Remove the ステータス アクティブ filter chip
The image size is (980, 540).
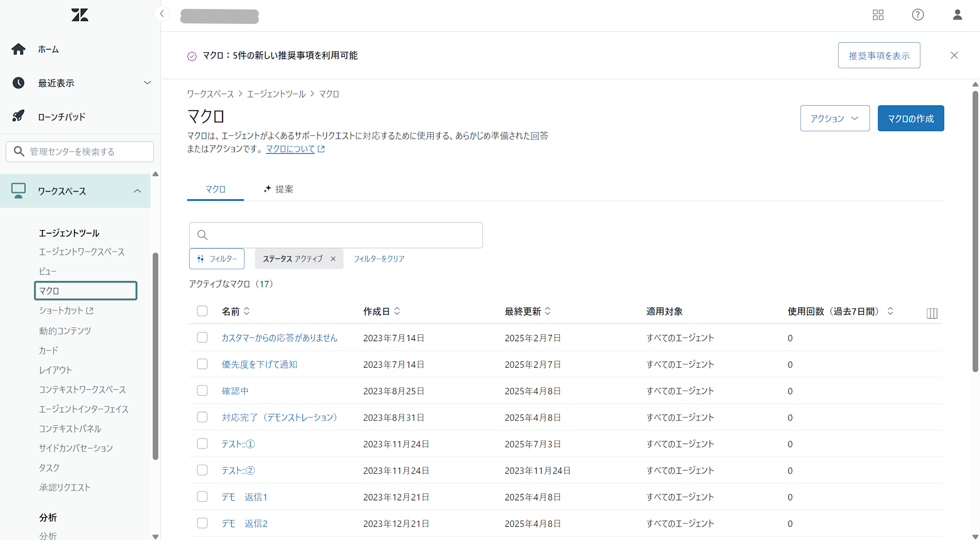[x=333, y=259]
